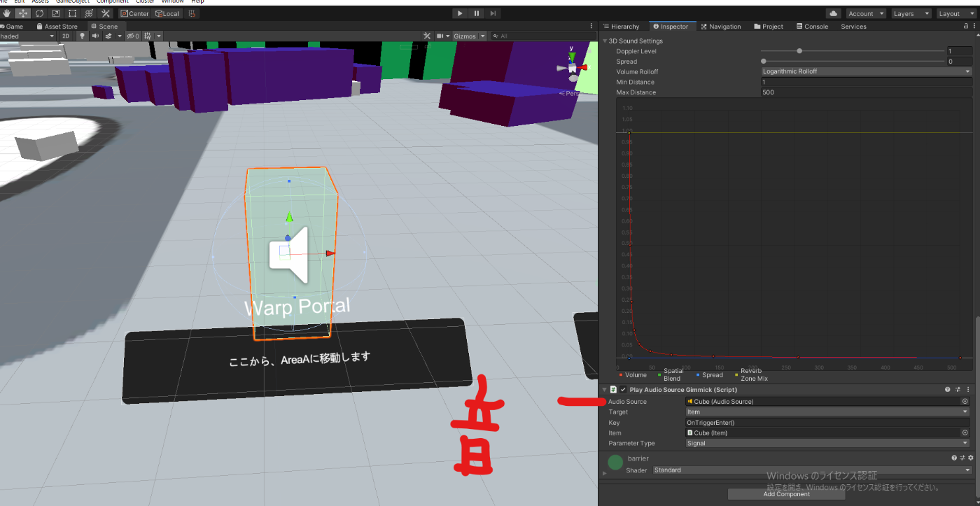Viewport: 980px width, 506px height.
Task: Toggle Scene grid visibility
Action: [148, 36]
